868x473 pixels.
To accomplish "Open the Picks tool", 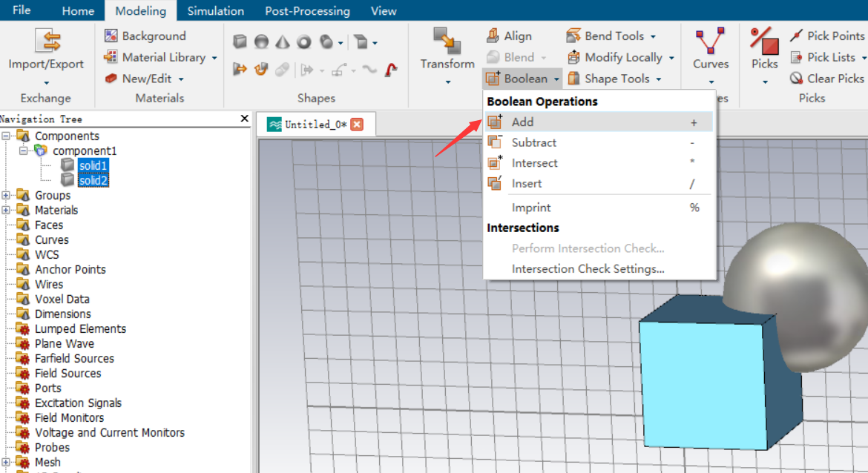I will [x=764, y=49].
